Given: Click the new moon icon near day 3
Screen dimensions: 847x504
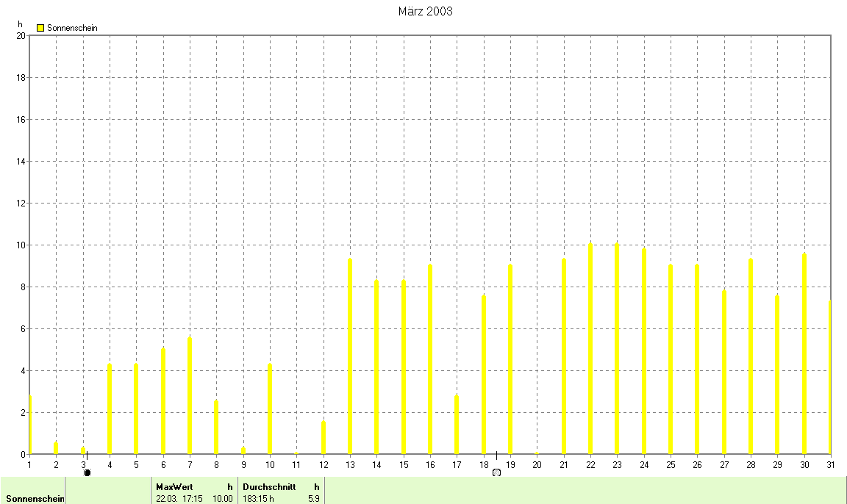Looking at the screenshot, I should [87, 472].
